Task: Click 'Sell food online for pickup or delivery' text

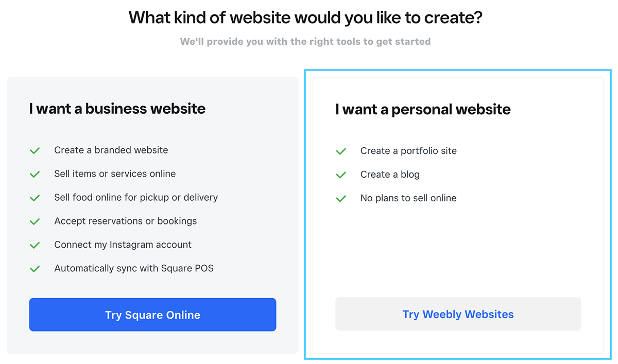Action: (136, 197)
